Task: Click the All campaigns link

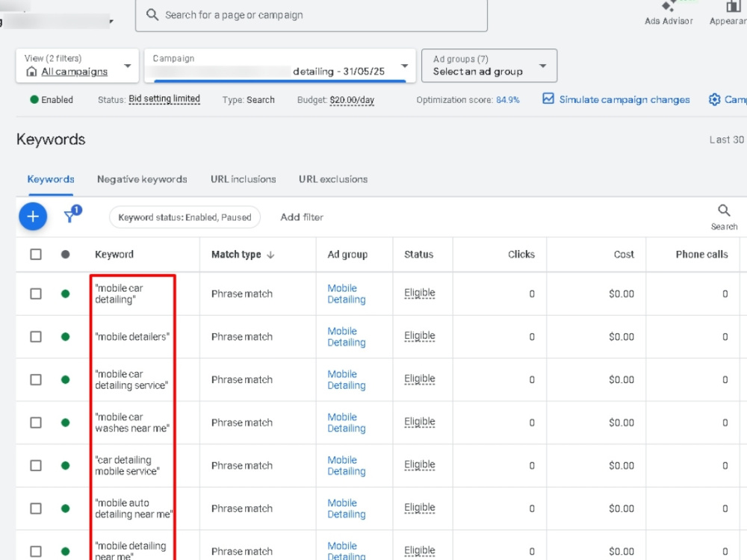Action: (74, 72)
